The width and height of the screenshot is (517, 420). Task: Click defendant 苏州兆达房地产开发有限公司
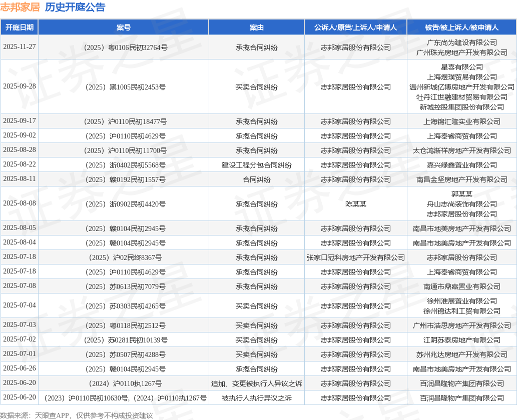tap(462, 355)
